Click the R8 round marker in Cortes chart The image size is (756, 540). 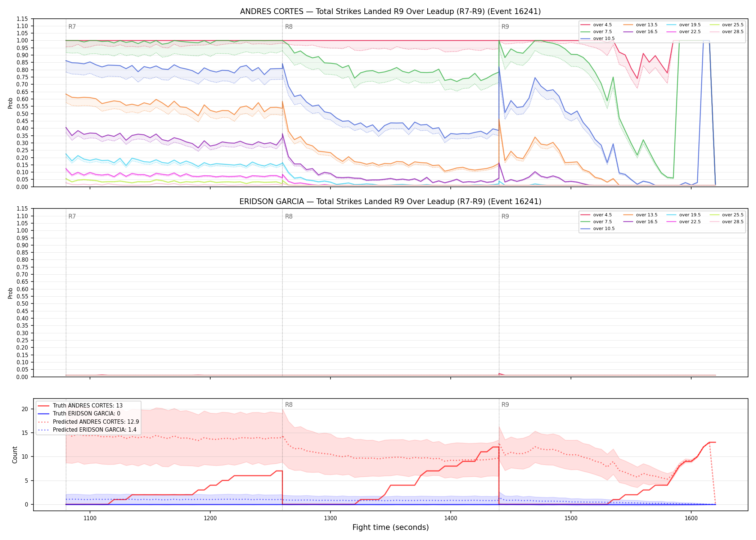pyautogui.click(x=289, y=27)
